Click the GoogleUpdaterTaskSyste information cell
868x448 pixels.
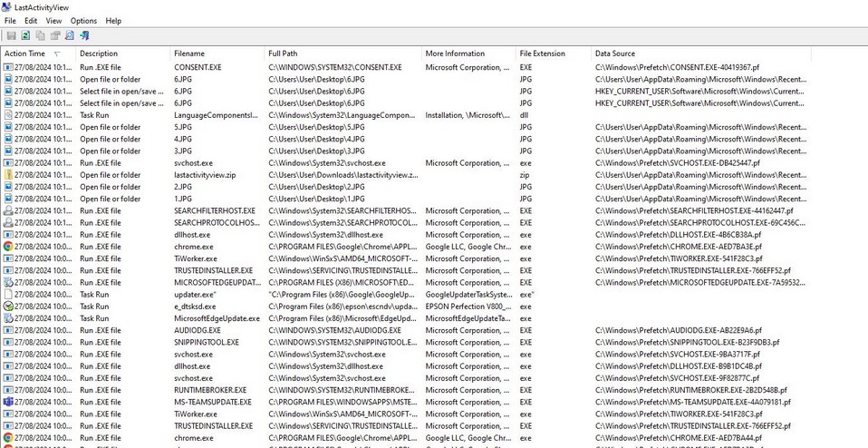tap(468, 295)
